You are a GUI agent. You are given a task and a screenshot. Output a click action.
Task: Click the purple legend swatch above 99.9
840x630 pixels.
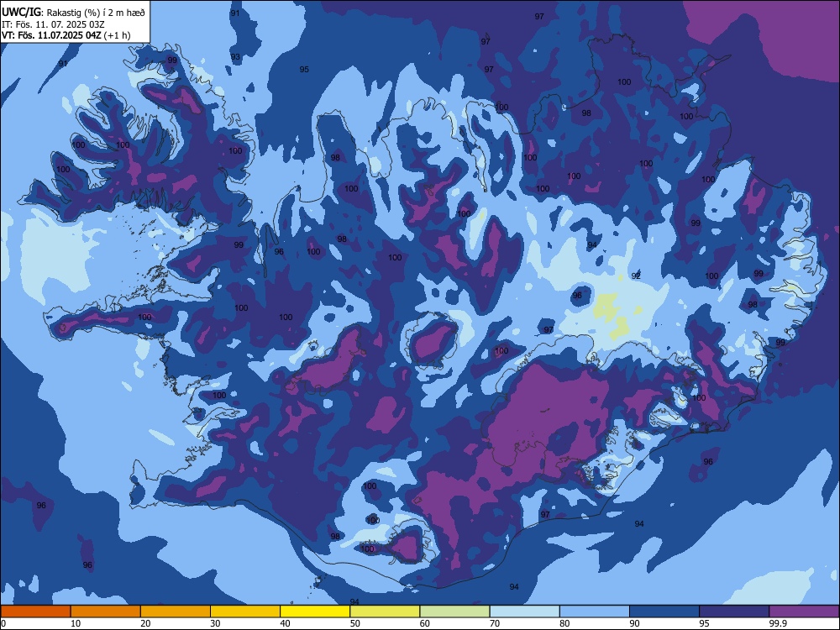(x=804, y=612)
